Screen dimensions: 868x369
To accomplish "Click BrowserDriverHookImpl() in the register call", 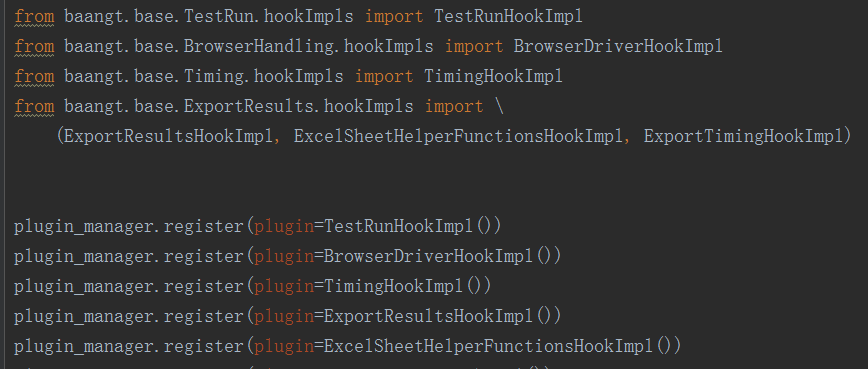I will 443,256.
